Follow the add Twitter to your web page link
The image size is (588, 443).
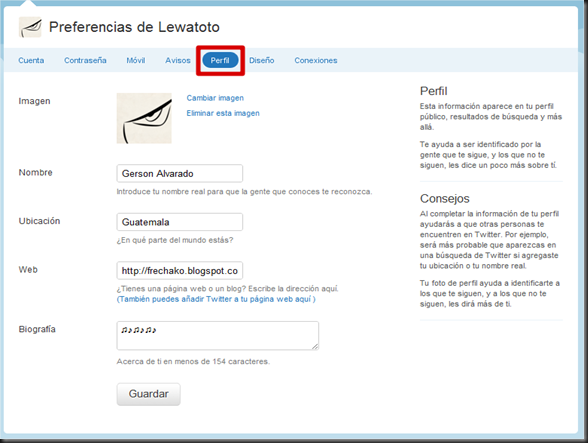[x=216, y=299]
